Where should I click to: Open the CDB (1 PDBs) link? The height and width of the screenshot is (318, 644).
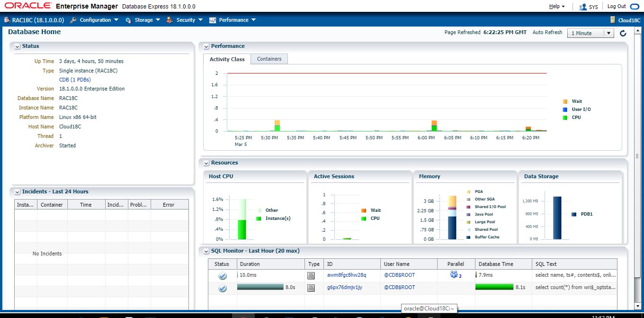pos(75,80)
